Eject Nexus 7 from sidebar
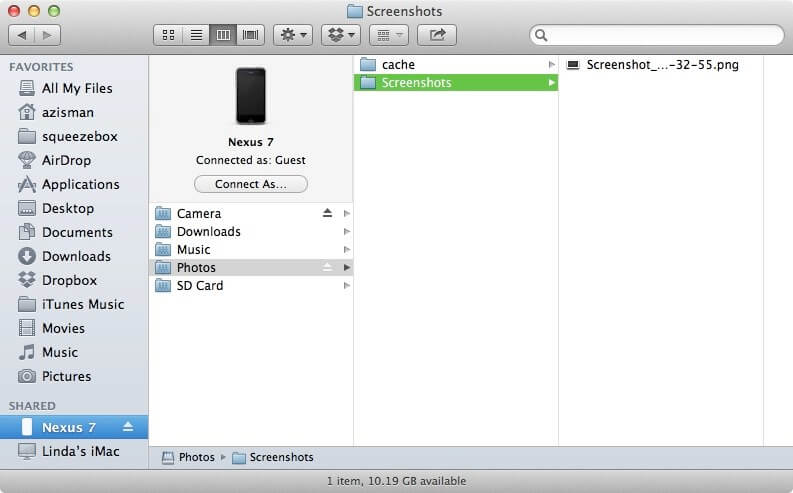The image size is (793, 493). pyautogui.click(x=128, y=427)
